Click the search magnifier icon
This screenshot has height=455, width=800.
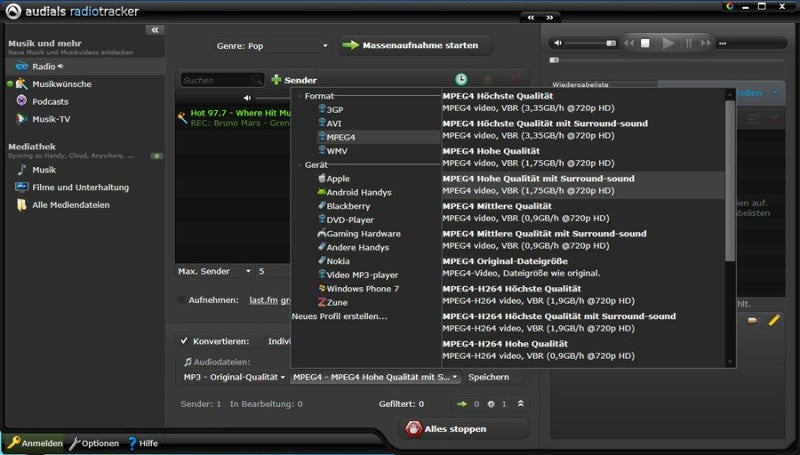pyautogui.click(x=257, y=80)
